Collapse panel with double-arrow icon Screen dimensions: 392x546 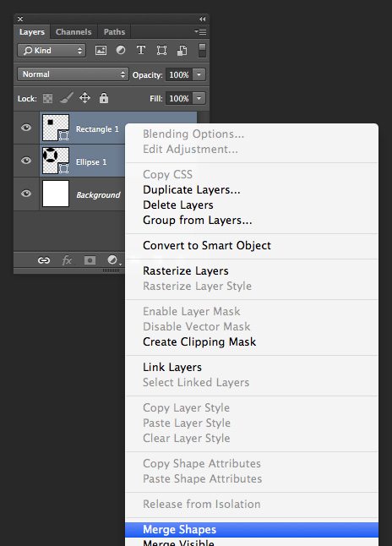click(202, 19)
